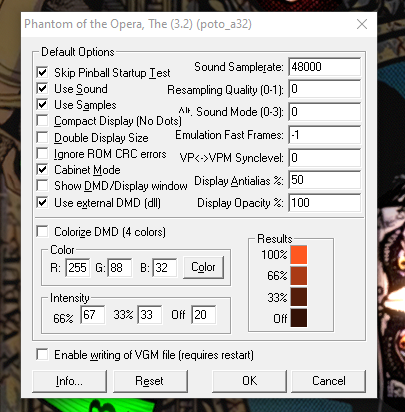Click the 33% result color swatch

pyautogui.click(x=299, y=297)
